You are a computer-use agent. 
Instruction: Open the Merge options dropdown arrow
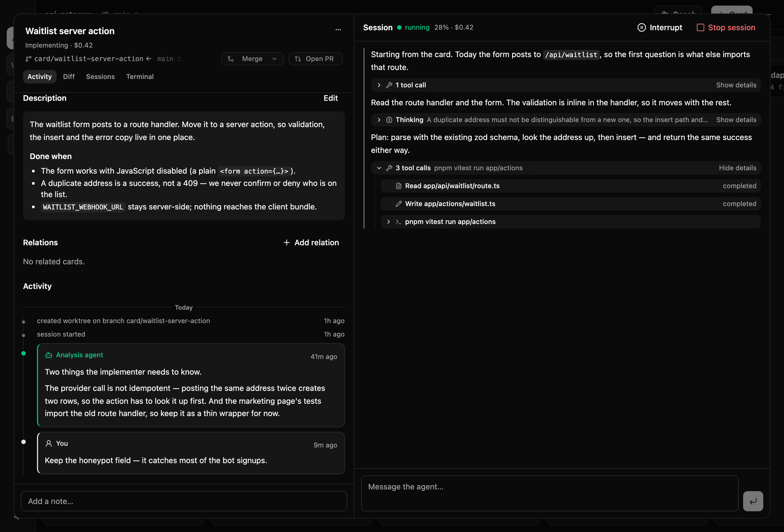(x=274, y=59)
